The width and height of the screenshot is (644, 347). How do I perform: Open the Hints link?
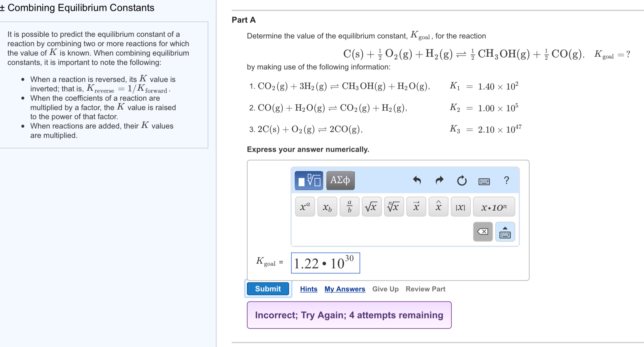point(309,289)
